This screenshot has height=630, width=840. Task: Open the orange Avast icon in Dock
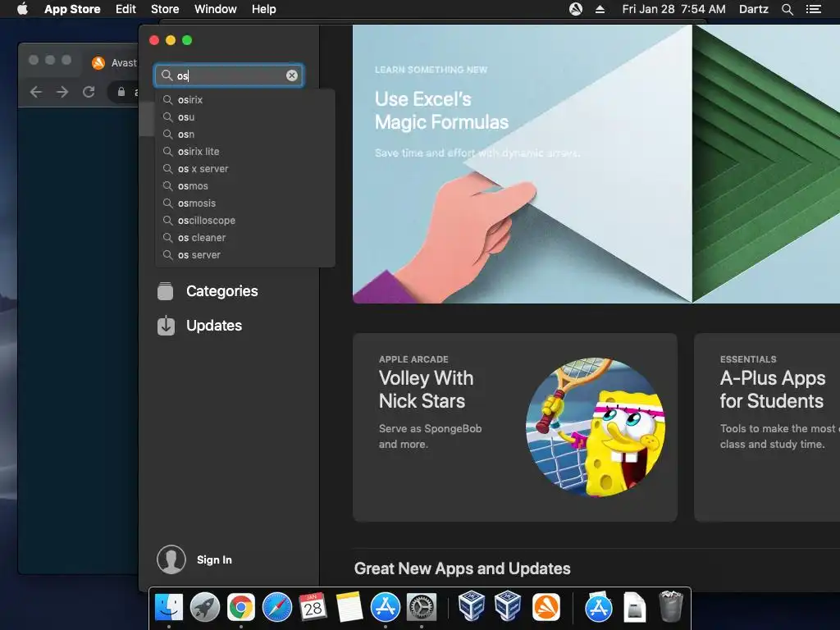coord(546,607)
